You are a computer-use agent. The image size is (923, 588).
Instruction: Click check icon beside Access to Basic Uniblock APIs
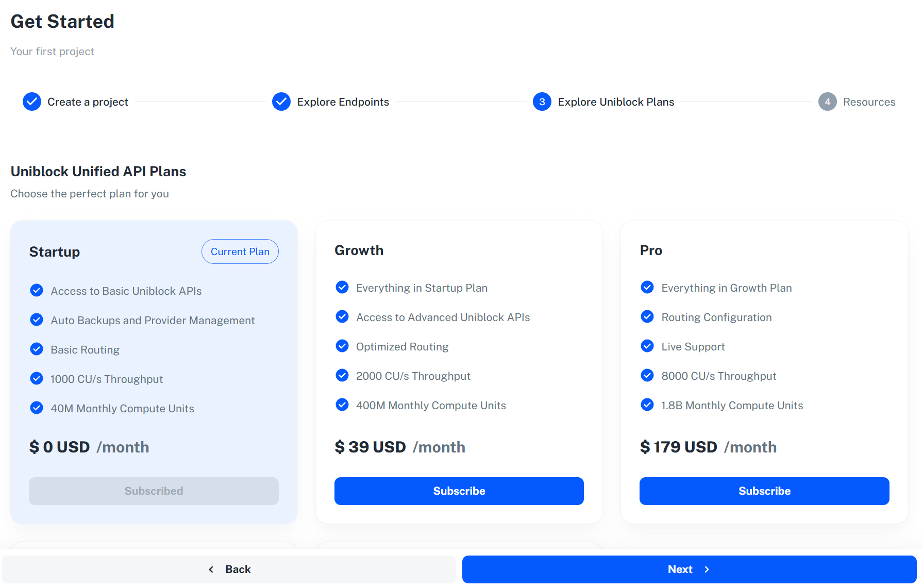click(x=37, y=291)
